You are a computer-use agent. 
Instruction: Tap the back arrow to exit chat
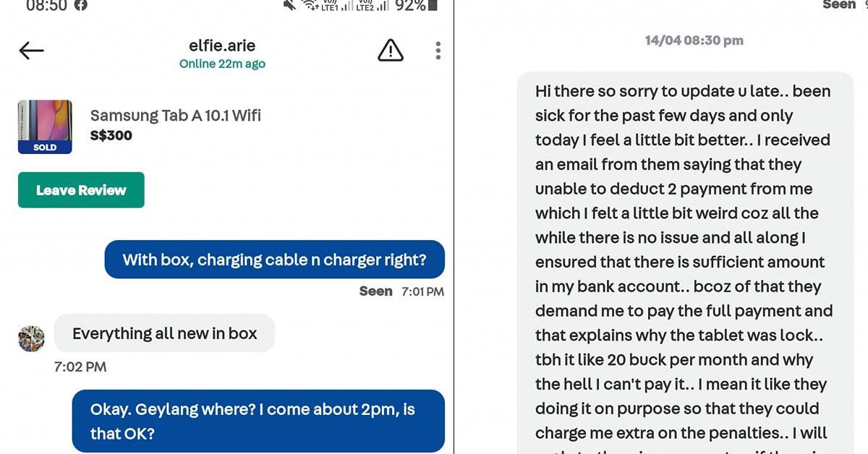coord(31,51)
